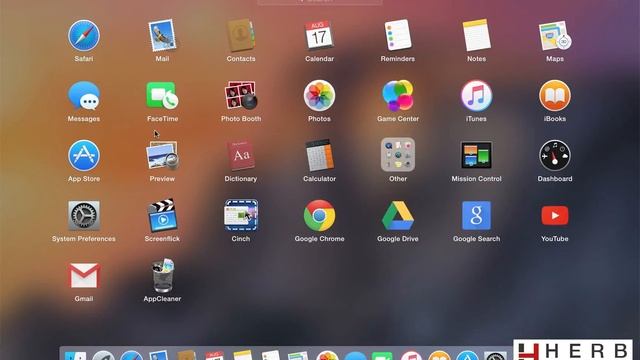Launch the Mail app

(162, 36)
